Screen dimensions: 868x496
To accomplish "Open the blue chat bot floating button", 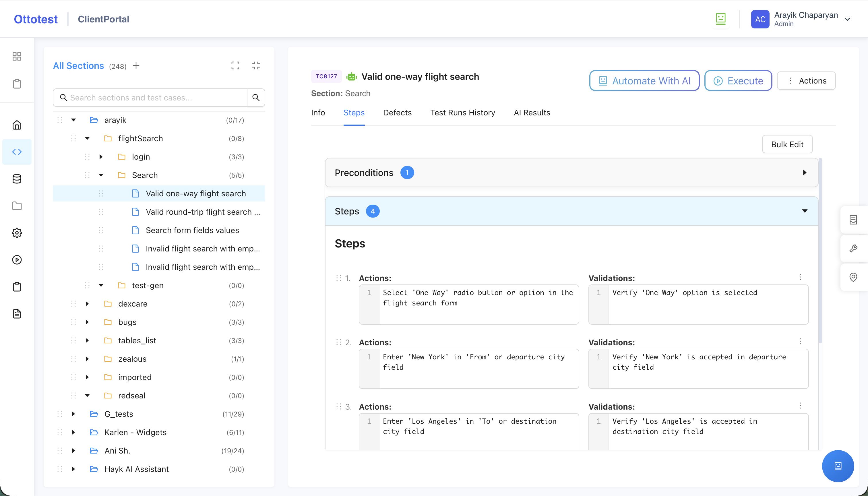I will click(x=838, y=466).
